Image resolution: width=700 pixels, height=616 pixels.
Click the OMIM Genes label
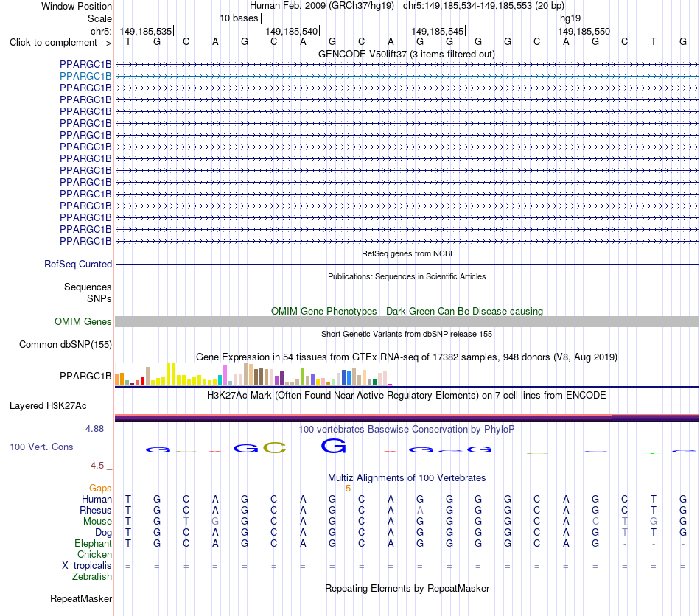tap(83, 321)
